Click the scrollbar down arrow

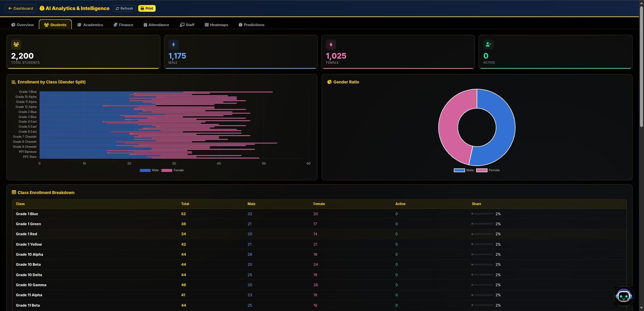(x=641, y=308)
